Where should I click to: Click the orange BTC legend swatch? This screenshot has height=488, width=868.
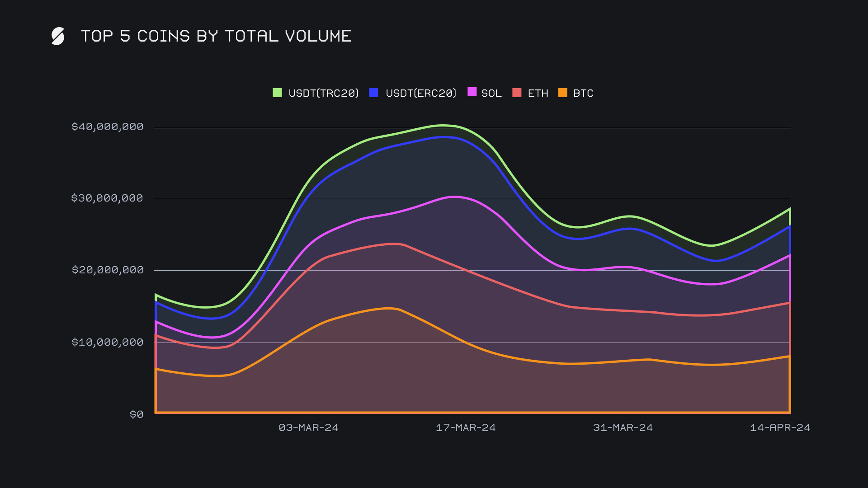pyautogui.click(x=562, y=93)
